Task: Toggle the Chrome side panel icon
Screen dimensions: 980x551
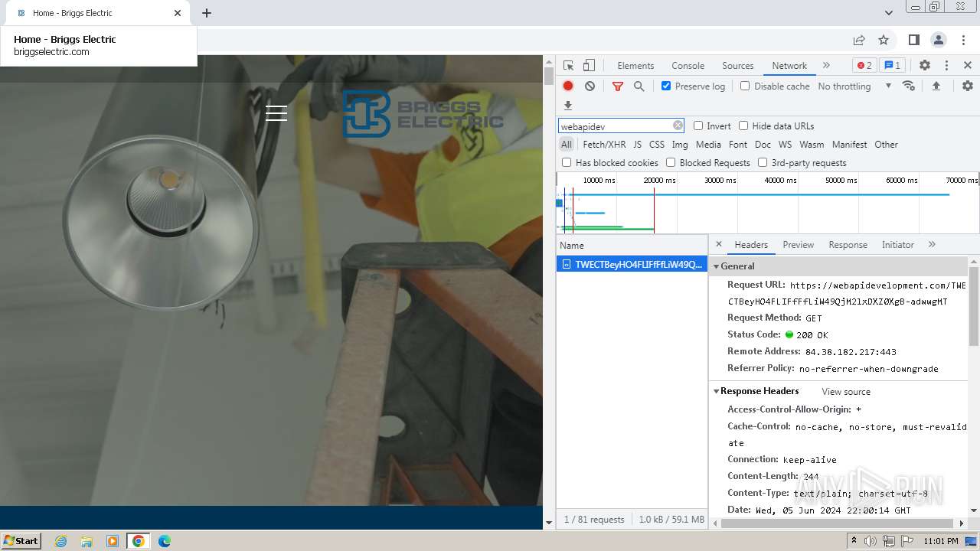Action: [x=914, y=40]
